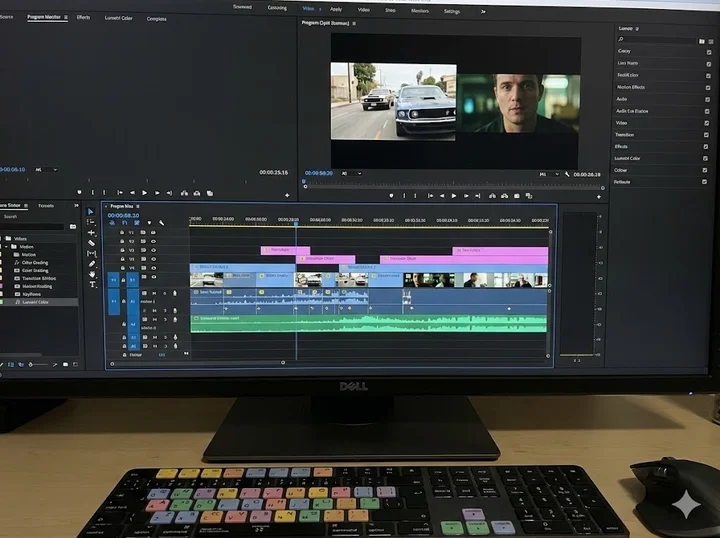Switch to the Lumetri Color tab in upper-left panel

pyautogui.click(x=118, y=18)
